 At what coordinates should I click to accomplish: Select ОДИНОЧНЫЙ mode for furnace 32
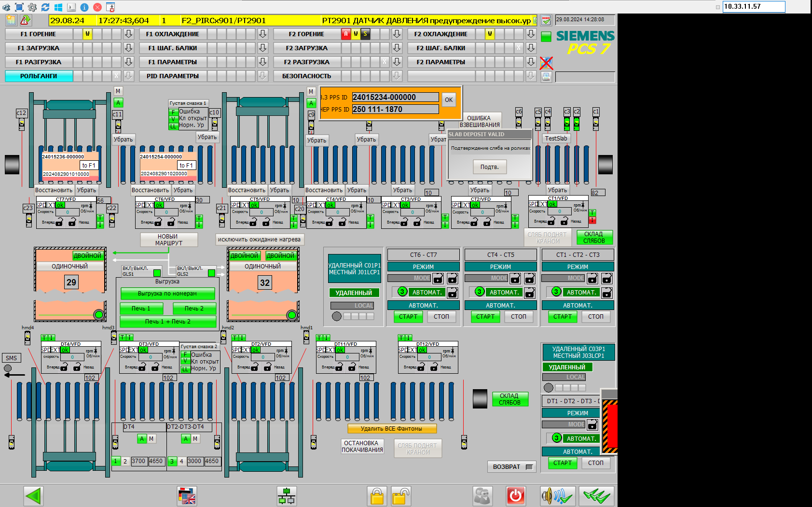[x=262, y=267]
